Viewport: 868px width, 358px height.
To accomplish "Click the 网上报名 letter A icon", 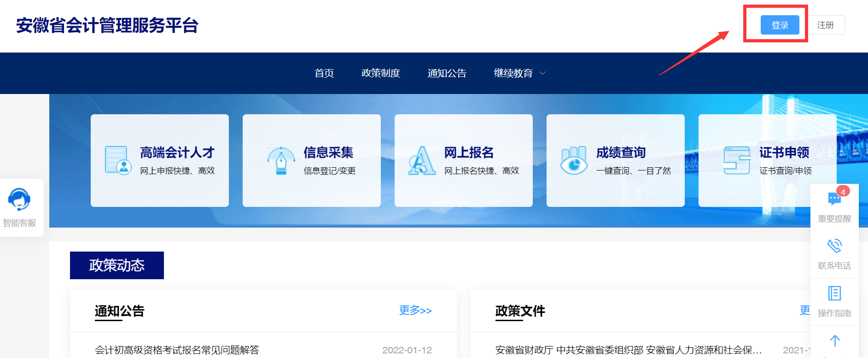I will [x=421, y=160].
